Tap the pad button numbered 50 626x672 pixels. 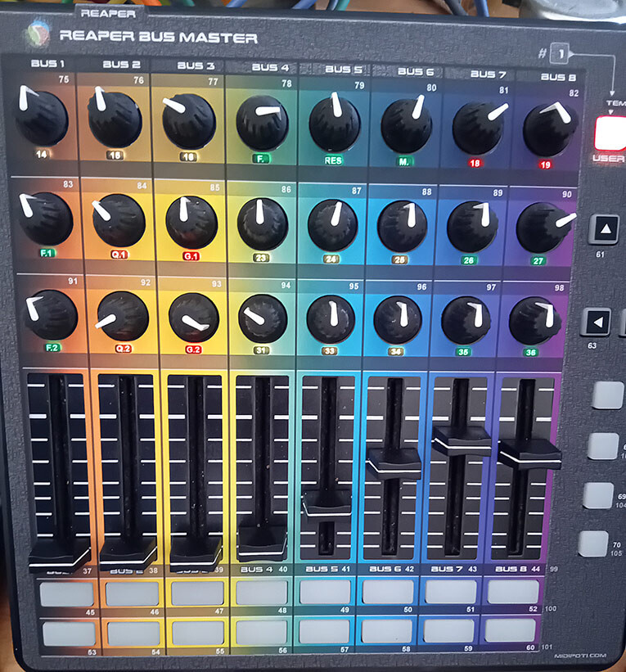click(388, 592)
